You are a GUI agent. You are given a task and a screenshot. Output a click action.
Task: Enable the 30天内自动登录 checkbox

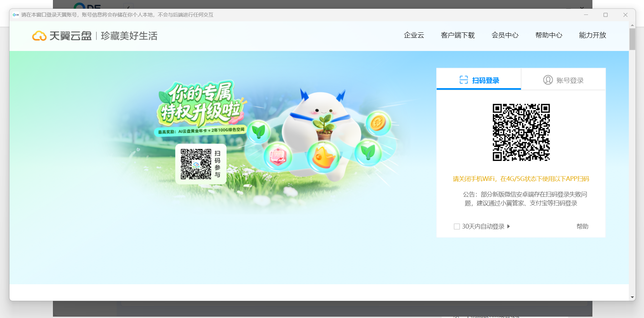pyautogui.click(x=457, y=227)
